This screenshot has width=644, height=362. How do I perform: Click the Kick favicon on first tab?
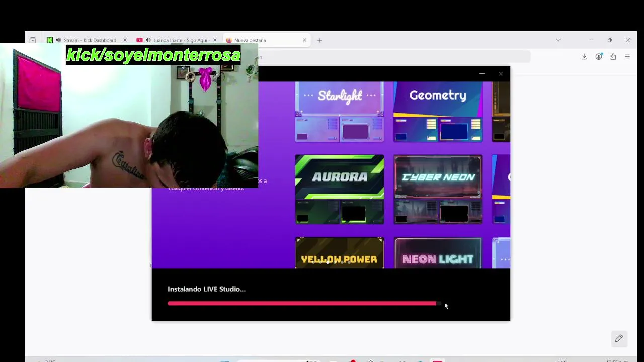click(x=50, y=40)
